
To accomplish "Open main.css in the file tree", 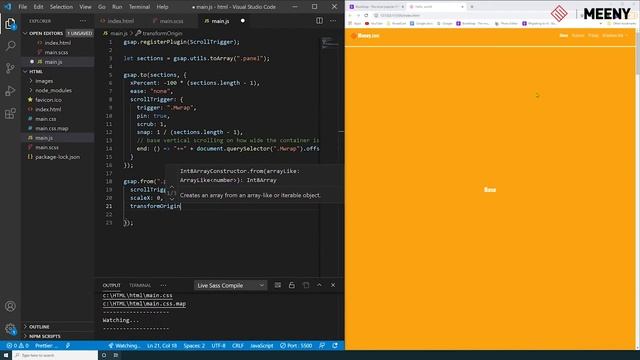I will [x=45, y=119].
